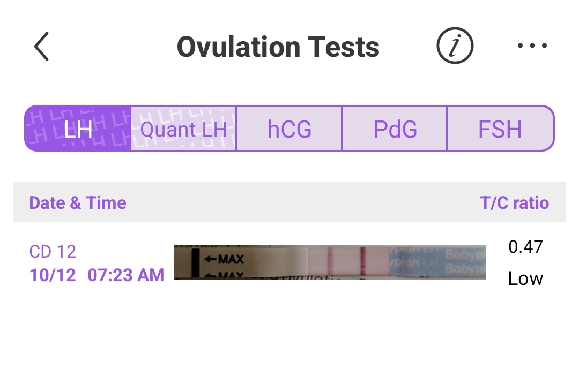579x392 pixels.
Task: Click the blue Babyplan handle on strip
Action: pos(437,261)
